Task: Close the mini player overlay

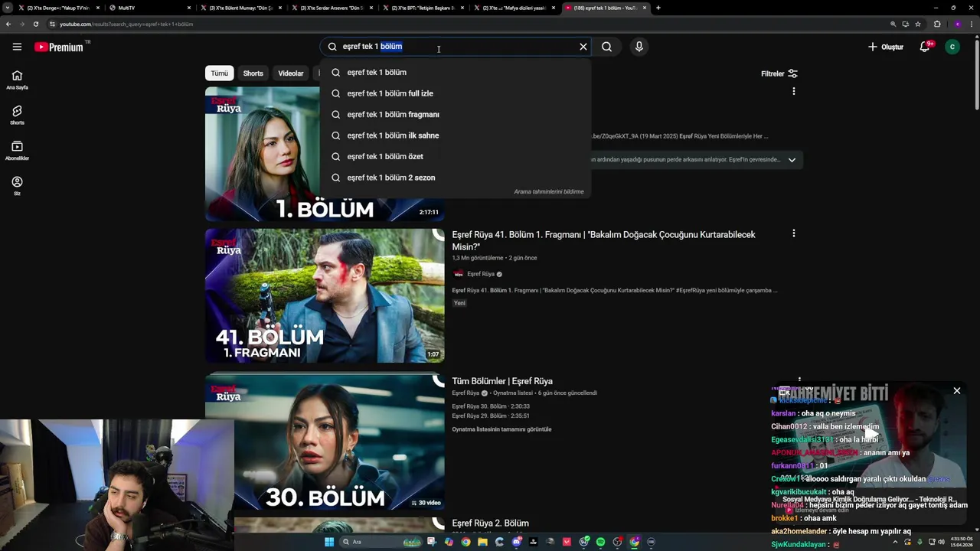Action: [x=956, y=391]
